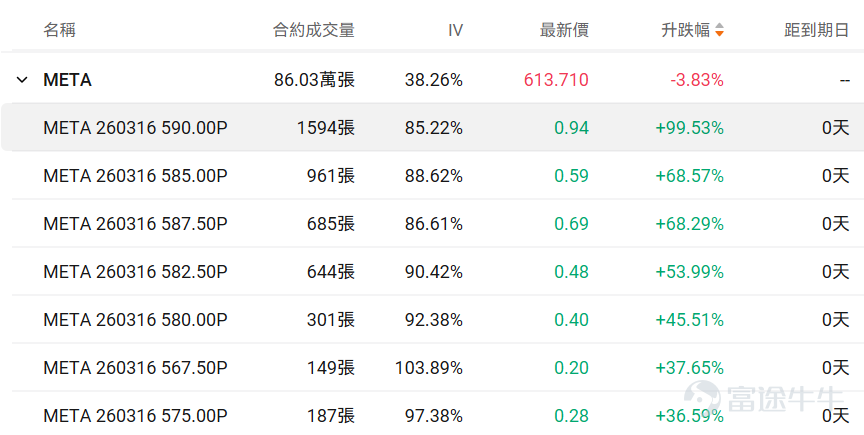Click latest price 0.48
This screenshot has height=435, width=864.
tap(571, 272)
